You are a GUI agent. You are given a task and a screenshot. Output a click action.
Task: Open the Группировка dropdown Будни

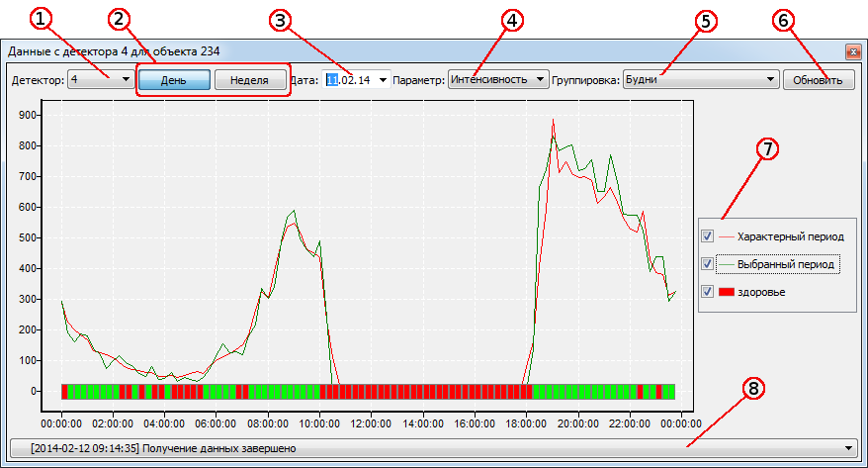pos(701,79)
